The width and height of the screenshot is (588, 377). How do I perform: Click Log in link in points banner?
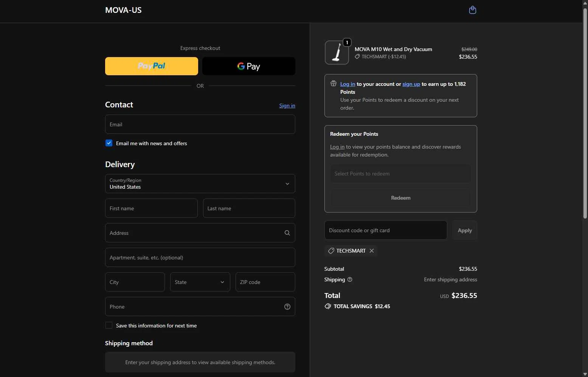tap(348, 84)
